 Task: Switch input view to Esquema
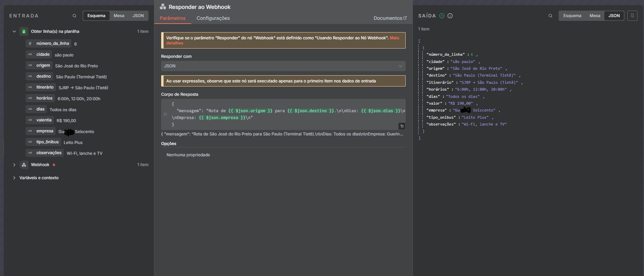[96, 16]
